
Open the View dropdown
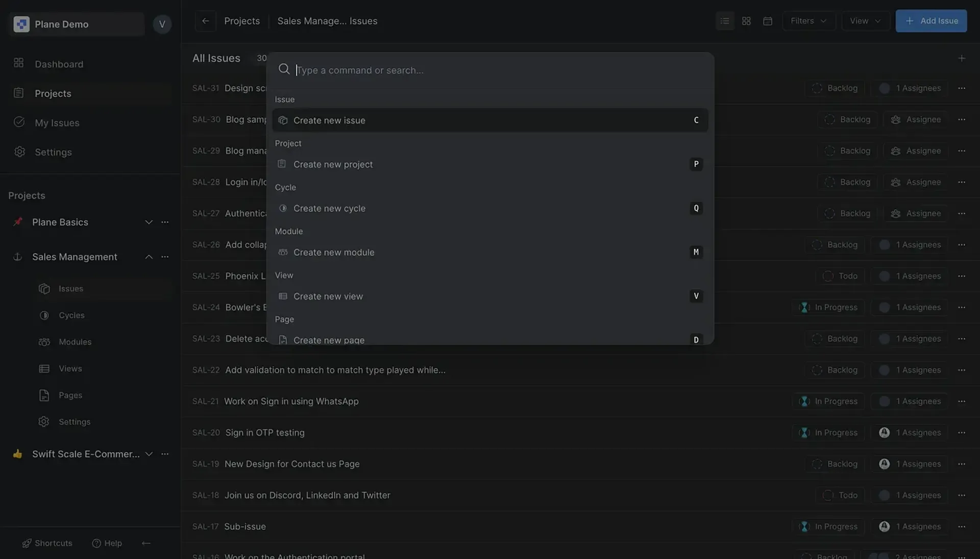[865, 21]
